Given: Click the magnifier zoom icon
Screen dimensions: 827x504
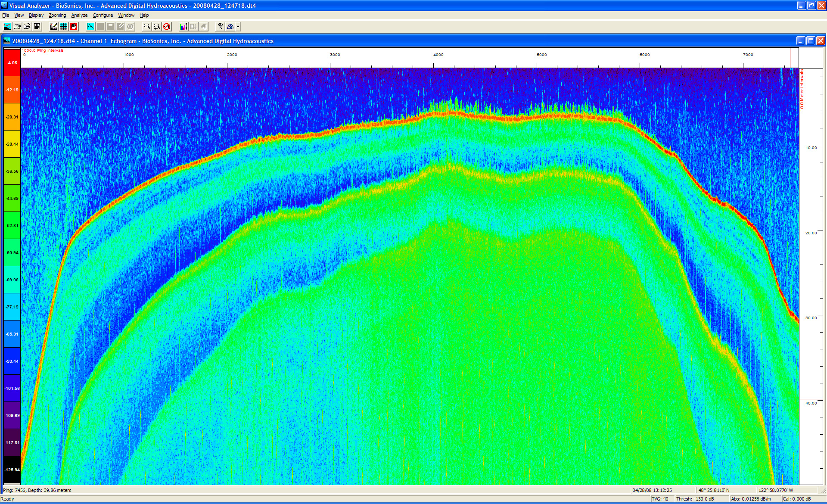Looking at the screenshot, I should click(x=147, y=27).
